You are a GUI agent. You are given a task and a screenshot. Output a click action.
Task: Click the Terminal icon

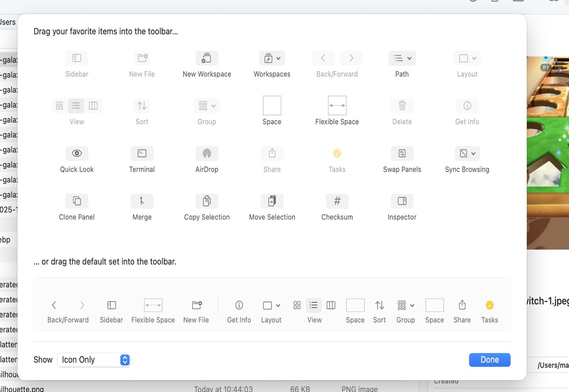click(x=142, y=154)
